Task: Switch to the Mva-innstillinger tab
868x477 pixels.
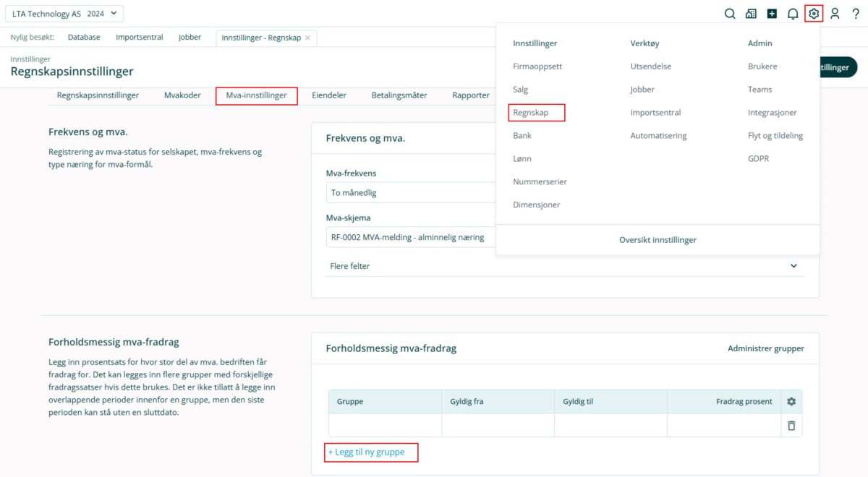Action: point(256,95)
